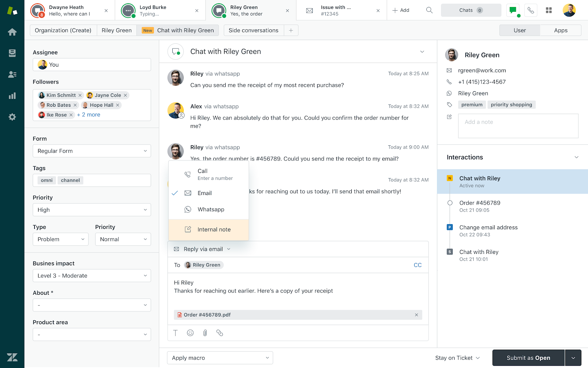The width and height of the screenshot is (588, 368).
Task: Select Internal note from the channel menu
Action: tap(214, 229)
